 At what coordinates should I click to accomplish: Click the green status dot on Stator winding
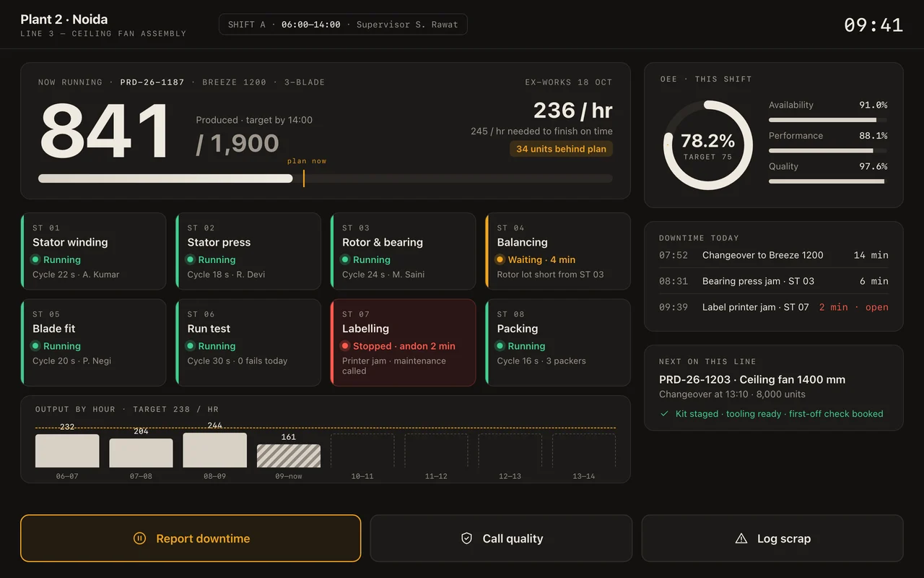pyautogui.click(x=35, y=259)
